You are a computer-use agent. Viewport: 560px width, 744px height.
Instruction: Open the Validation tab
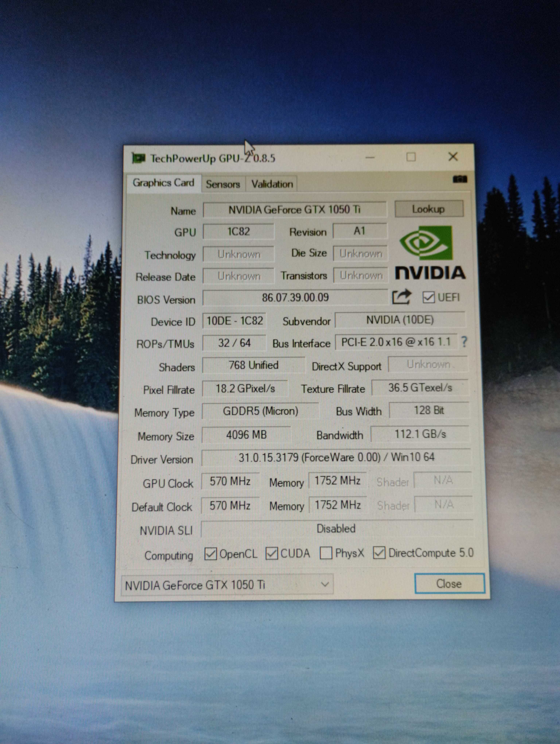[272, 184]
